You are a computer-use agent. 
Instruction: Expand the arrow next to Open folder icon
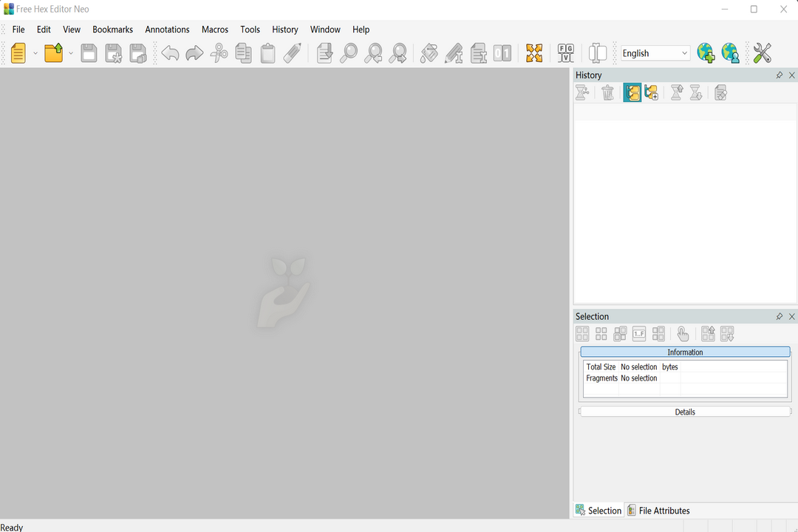pos(71,53)
